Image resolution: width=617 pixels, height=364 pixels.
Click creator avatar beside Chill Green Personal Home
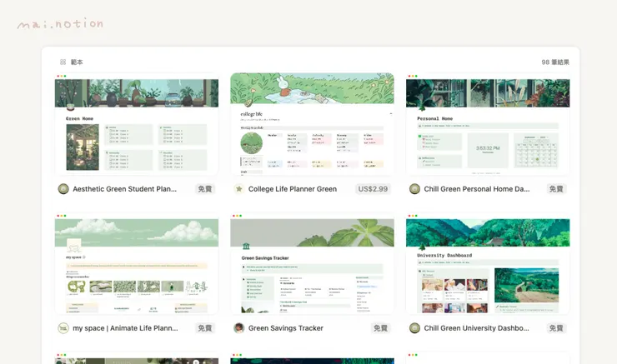tap(414, 189)
